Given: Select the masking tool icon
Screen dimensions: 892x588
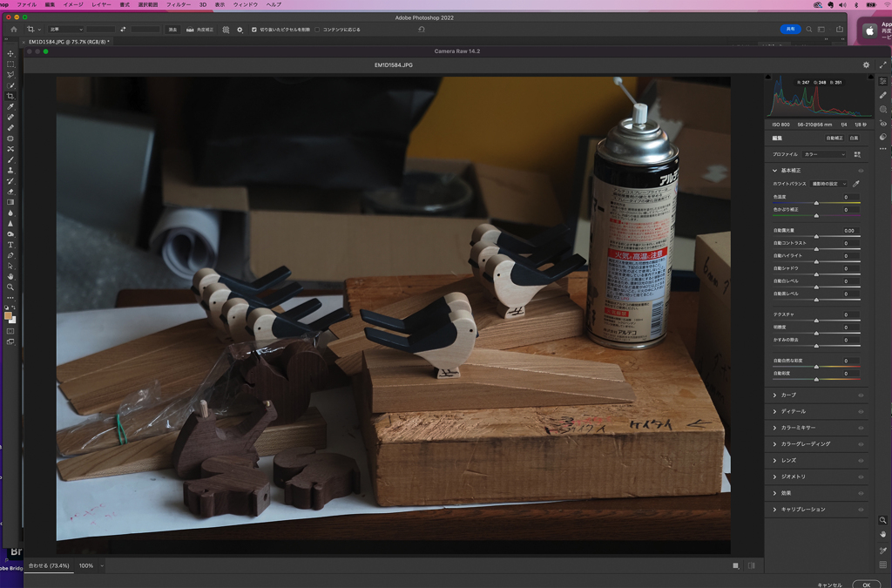Looking at the screenshot, I should [882, 109].
